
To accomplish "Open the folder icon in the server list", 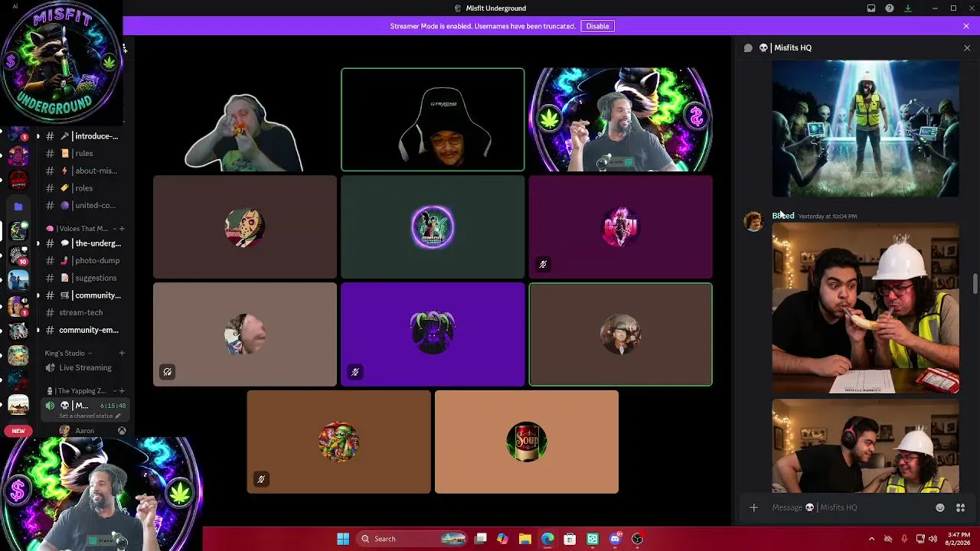I will (x=18, y=206).
